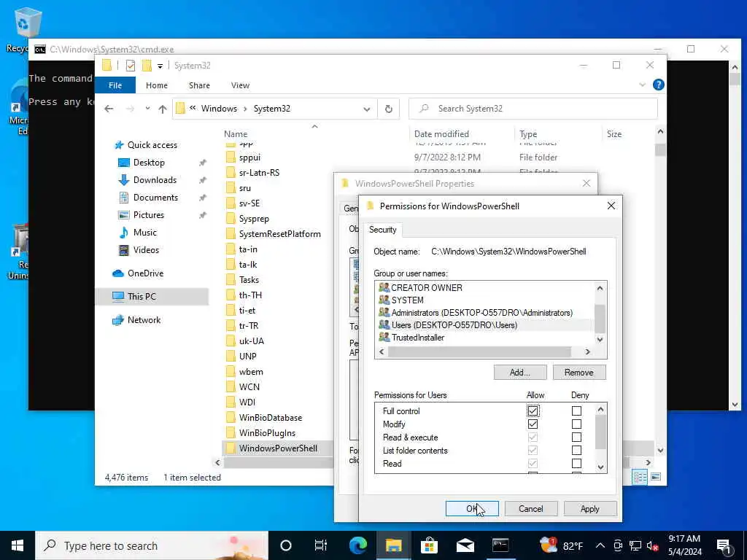Click Add... to add a user
The width and height of the screenshot is (747, 560).
(519, 373)
